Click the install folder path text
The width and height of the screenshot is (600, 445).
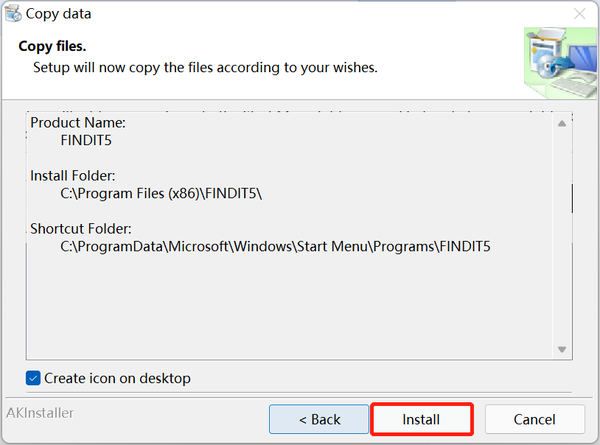click(161, 193)
